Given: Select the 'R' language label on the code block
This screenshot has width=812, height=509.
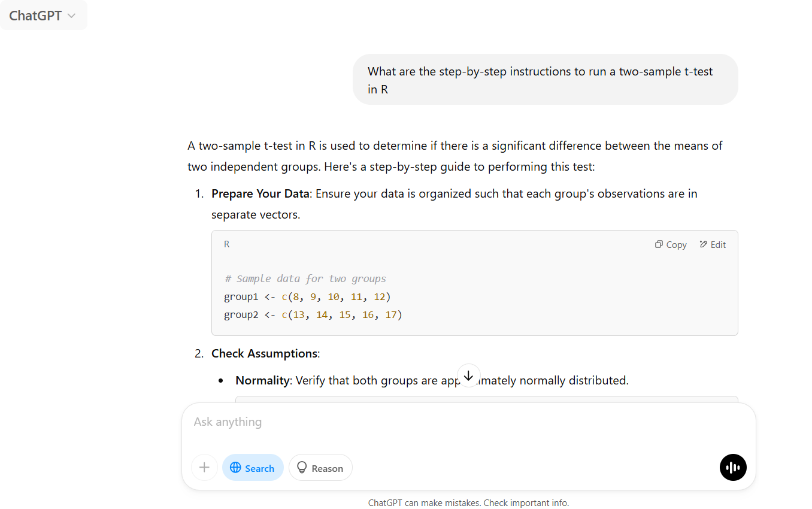Looking at the screenshot, I should tap(226, 244).
